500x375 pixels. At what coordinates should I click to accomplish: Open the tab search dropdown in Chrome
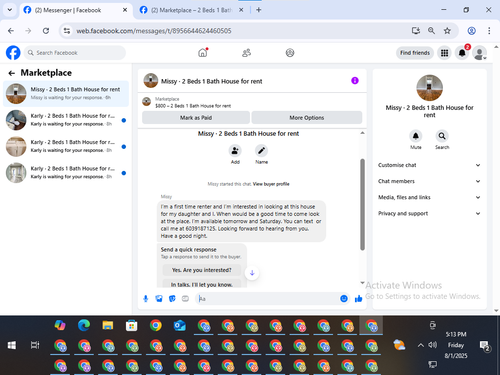10,10
